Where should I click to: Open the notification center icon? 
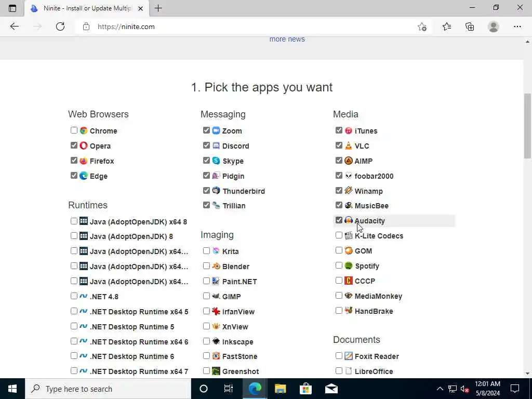point(515,389)
